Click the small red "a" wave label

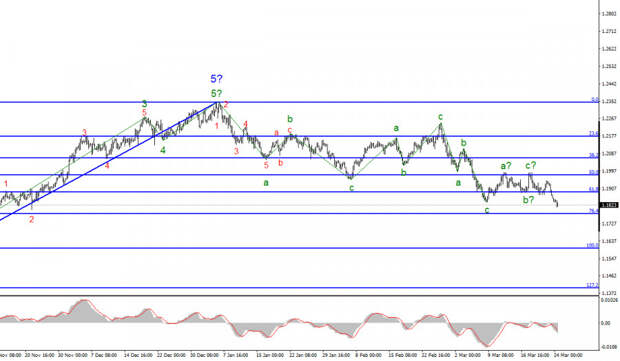point(276,133)
